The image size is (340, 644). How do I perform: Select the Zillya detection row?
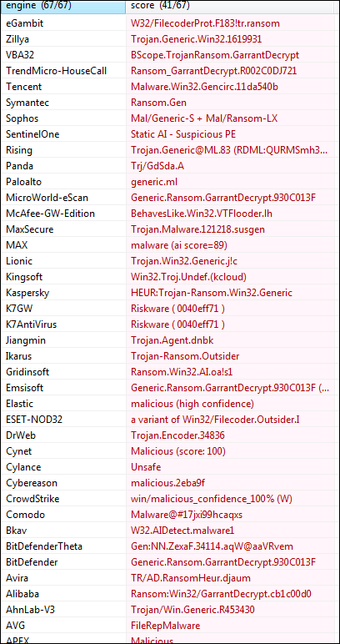click(x=170, y=39)
